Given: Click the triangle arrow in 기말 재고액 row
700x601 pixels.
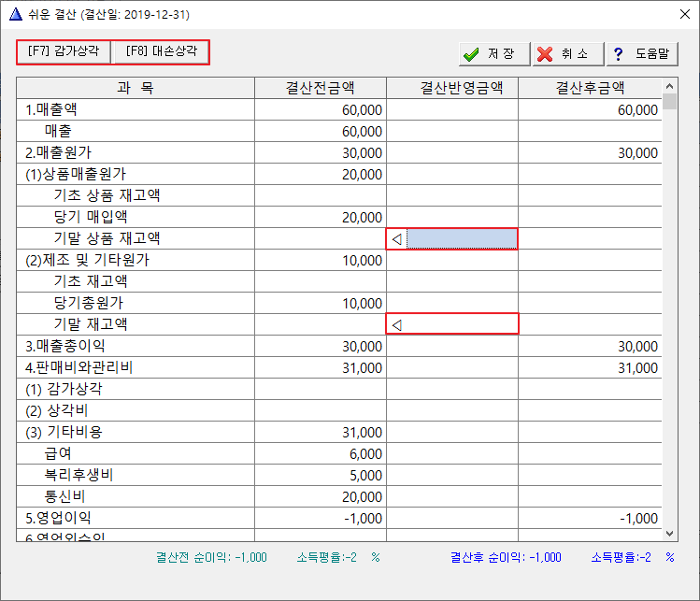Looking at the screenshot, I should [x=397, y=324].
